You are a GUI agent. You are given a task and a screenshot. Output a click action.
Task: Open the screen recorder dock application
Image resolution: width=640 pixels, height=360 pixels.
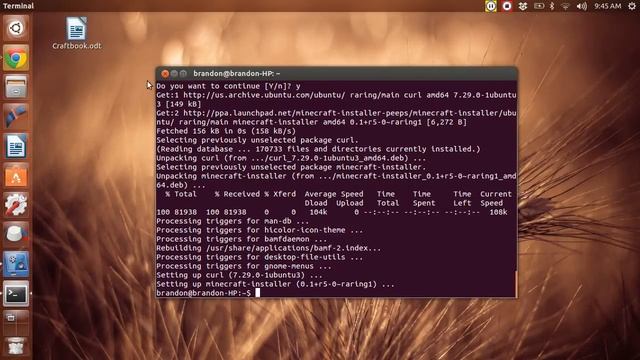[16, 264]
